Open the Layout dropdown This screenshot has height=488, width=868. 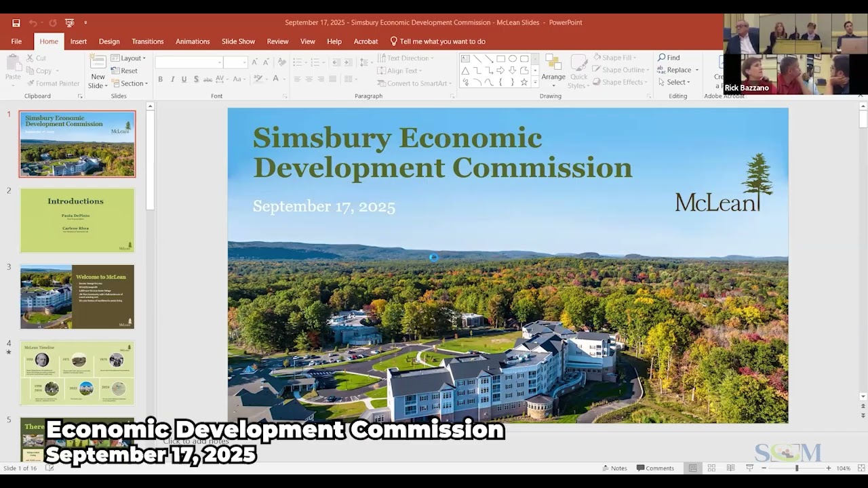click(128, 58)
